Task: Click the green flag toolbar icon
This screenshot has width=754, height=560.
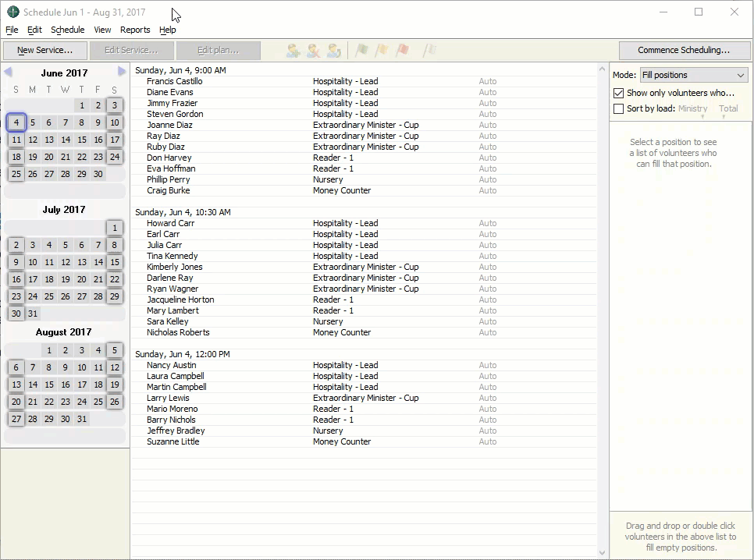Action: pyautogui.click(x=361, y=51)
